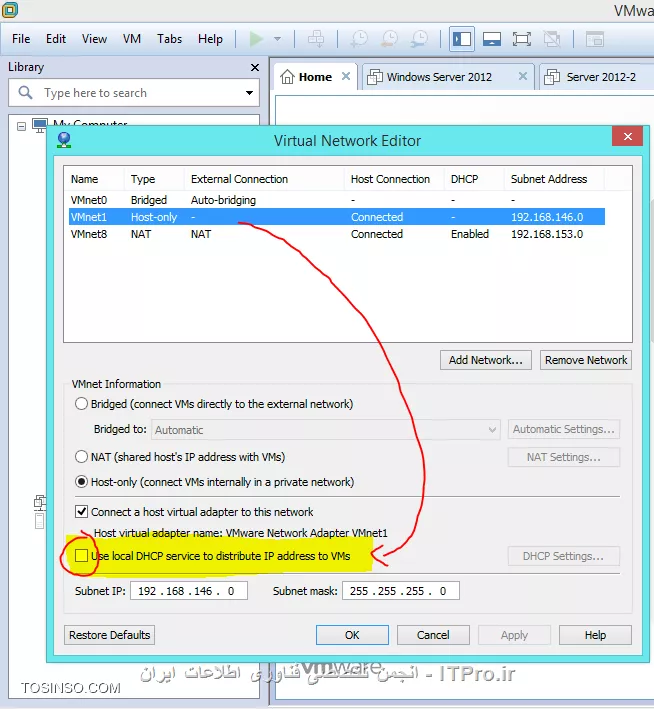
Task: Click the Take Snapshot clock icon
Action: point(360,39)
